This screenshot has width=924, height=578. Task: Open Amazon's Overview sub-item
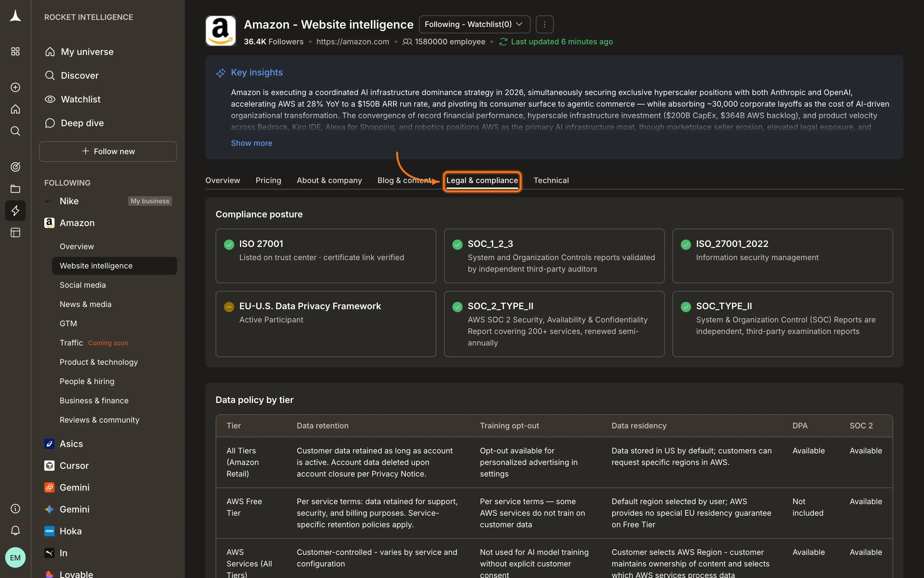tap(77, 247)
